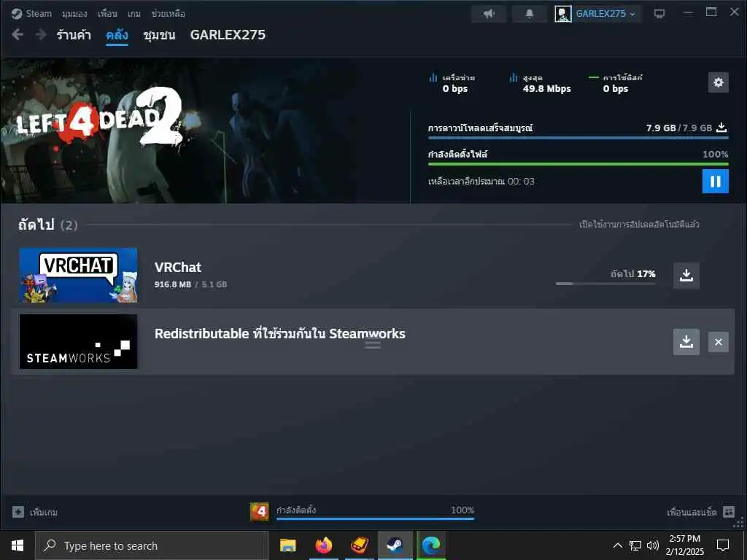This screenshot has height=560, width=747.
Task: Click the Steam taskbar icon
Action: tap(395, 545)
